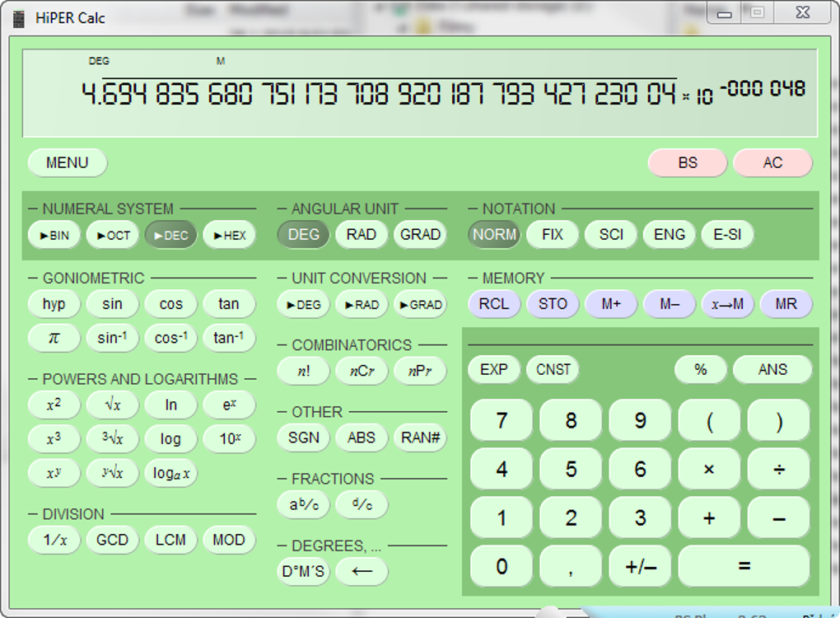The width and height of the screenshot is (840, 618).
Task: Insert the pi constant
Action: click(54, 338)
